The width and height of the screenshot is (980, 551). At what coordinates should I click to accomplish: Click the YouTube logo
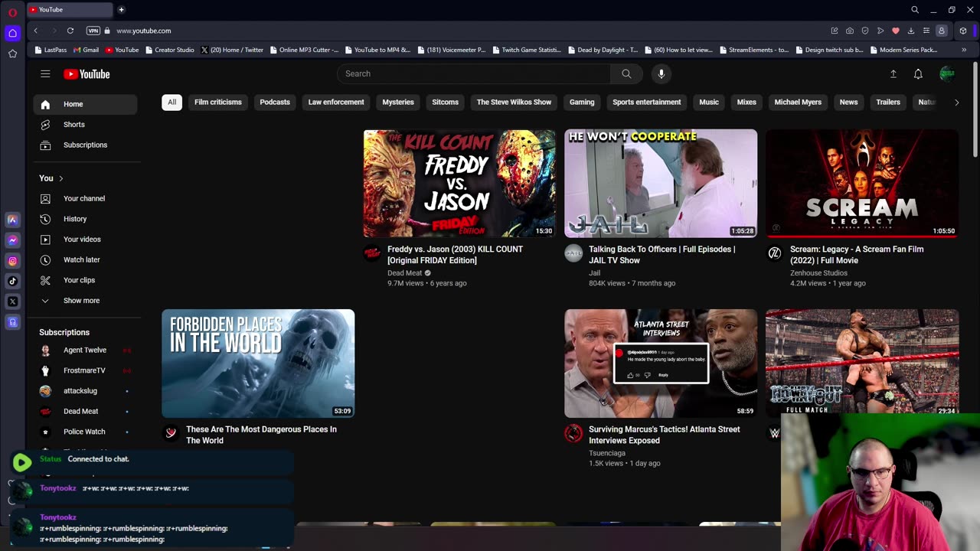pos(87,74)
